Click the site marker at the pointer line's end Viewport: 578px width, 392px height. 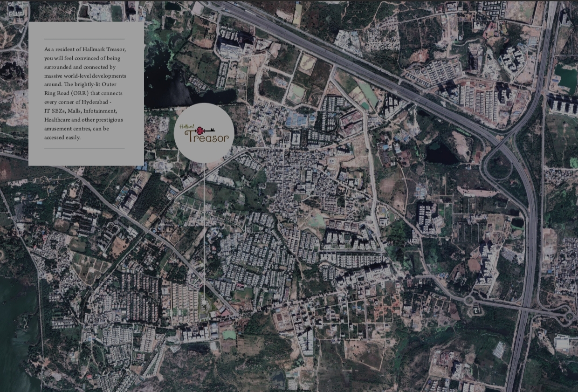(204, 303)
